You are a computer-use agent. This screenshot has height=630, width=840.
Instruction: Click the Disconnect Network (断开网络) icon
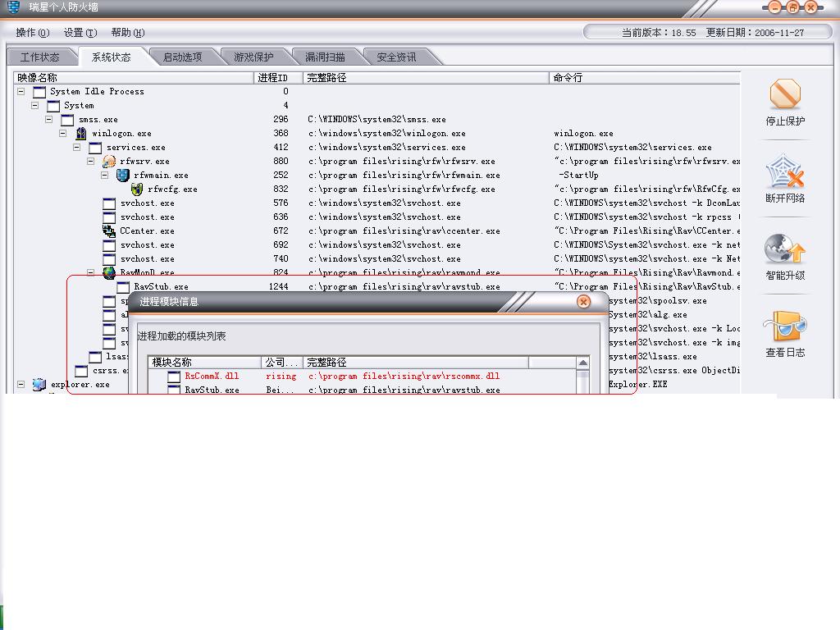(x=785, y=171)
